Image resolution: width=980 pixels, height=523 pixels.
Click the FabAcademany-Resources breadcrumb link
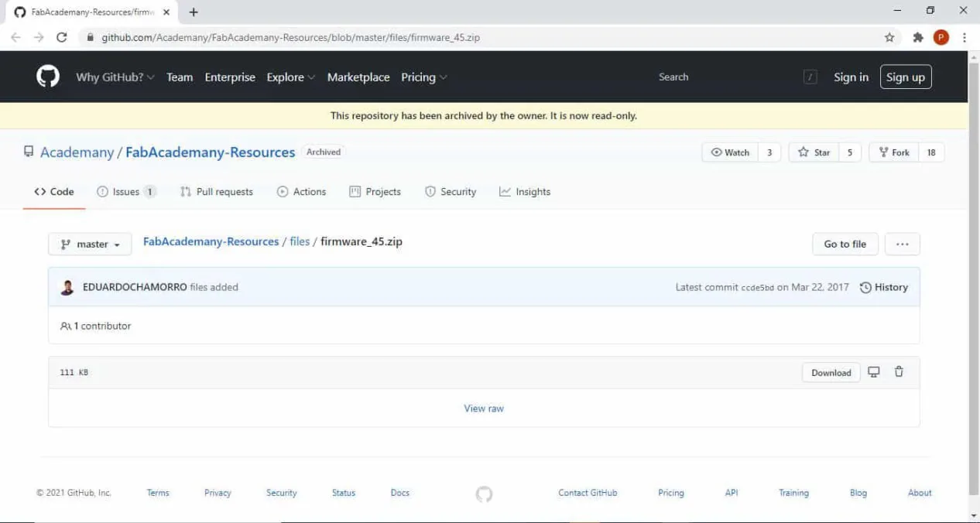click(x=211, y=241)
